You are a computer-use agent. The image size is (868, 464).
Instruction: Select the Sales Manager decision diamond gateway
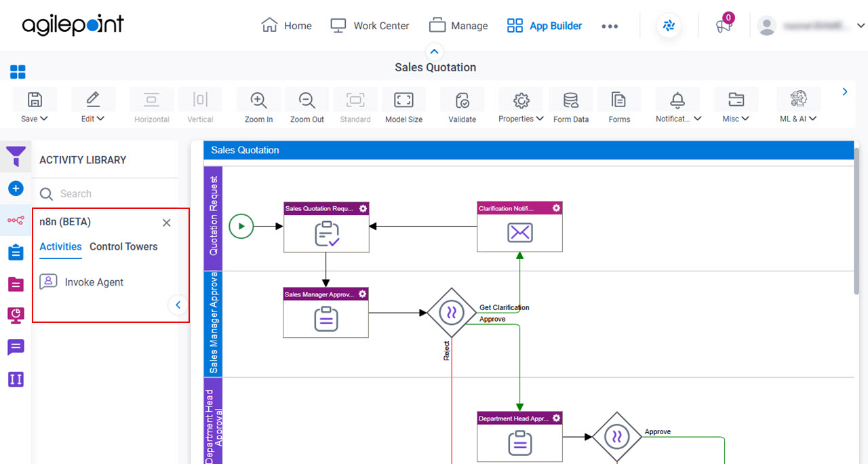[x=452, y=313]
